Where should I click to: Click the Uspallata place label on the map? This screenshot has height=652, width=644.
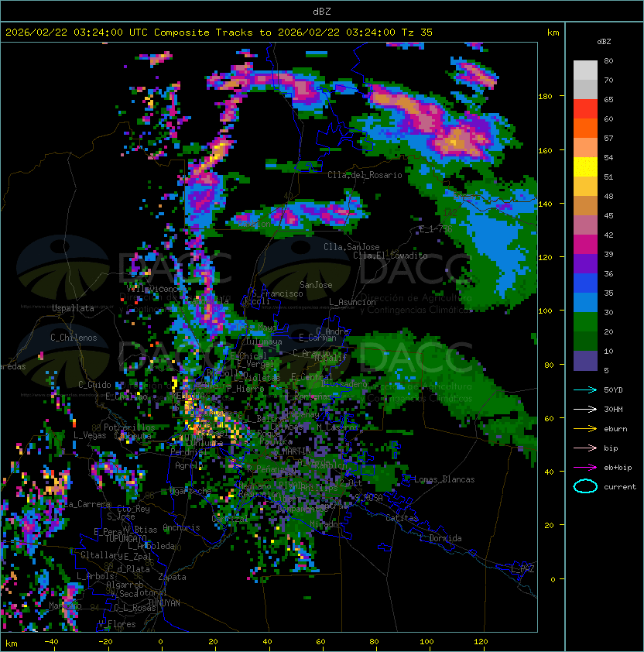click(73, 308)
